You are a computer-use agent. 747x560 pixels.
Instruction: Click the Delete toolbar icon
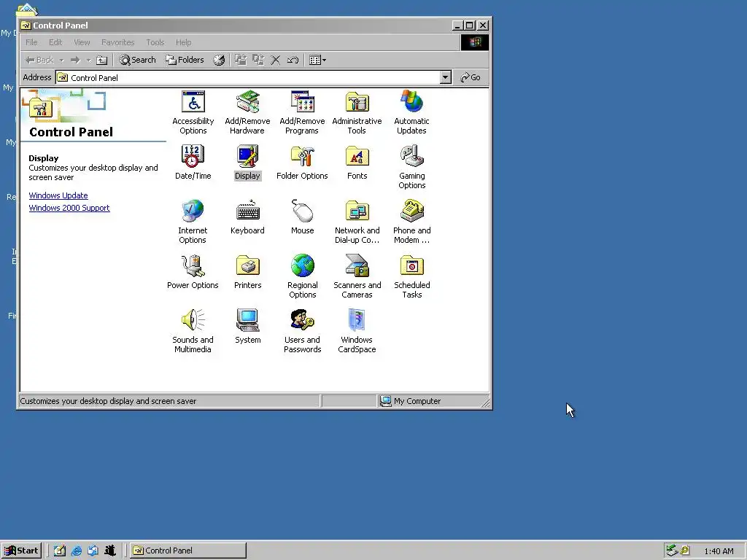[275, 60]
